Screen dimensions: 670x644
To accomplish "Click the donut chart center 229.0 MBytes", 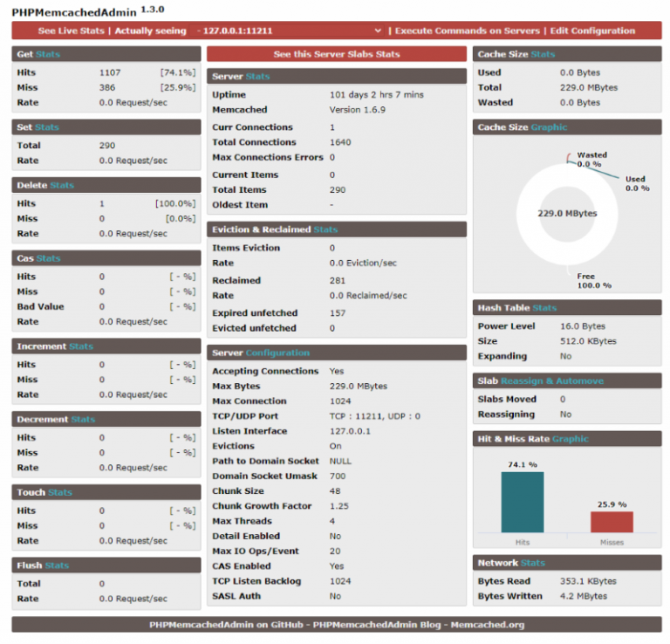I will pyautogui.click(x=567, y=213).
